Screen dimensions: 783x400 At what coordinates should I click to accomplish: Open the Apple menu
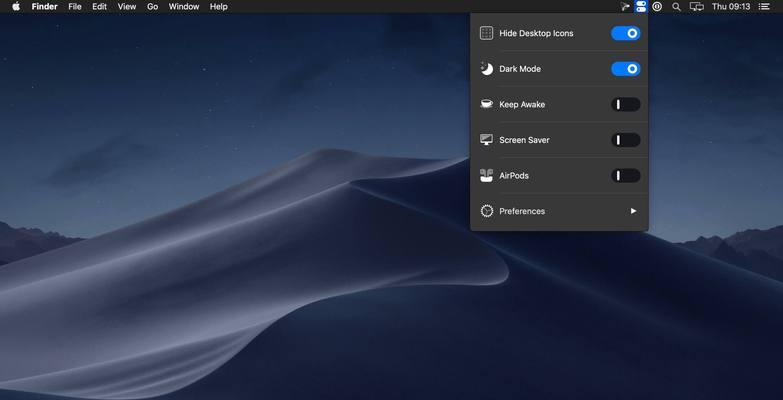pyautogui.click(x=16, y=6)
